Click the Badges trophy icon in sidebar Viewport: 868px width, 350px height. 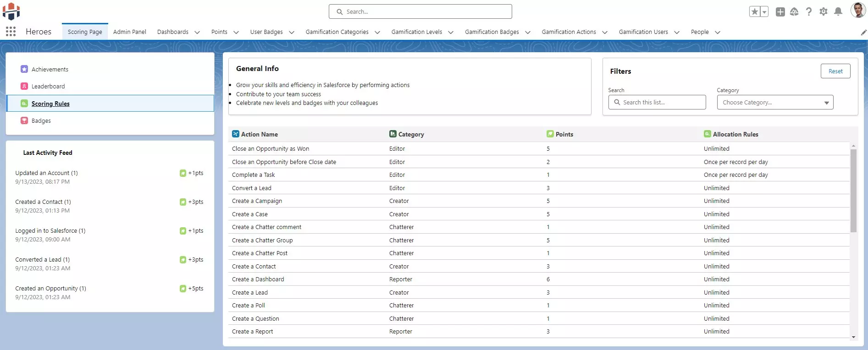click(24, 120)
